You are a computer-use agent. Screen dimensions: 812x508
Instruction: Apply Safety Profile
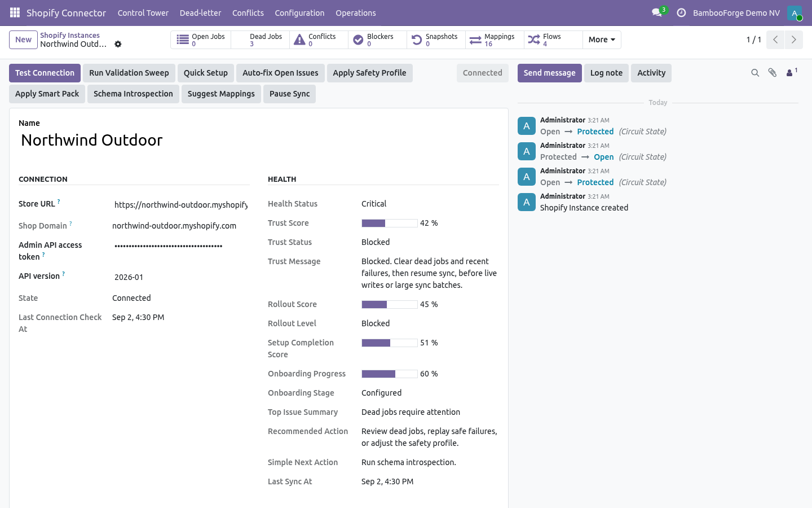369,73
